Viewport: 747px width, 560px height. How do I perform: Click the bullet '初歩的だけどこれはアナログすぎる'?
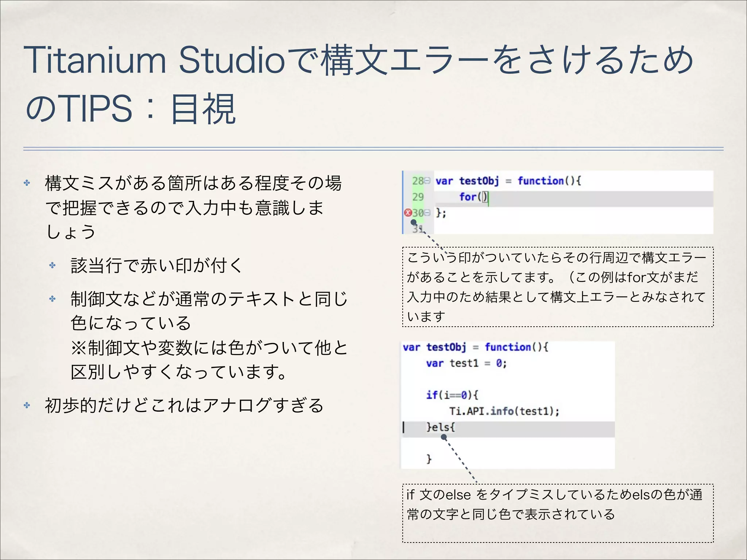[x=184, y=405]
